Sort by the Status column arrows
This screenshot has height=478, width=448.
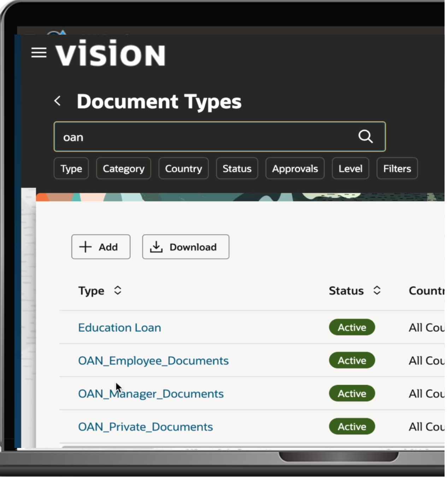[x=377, y=290]
